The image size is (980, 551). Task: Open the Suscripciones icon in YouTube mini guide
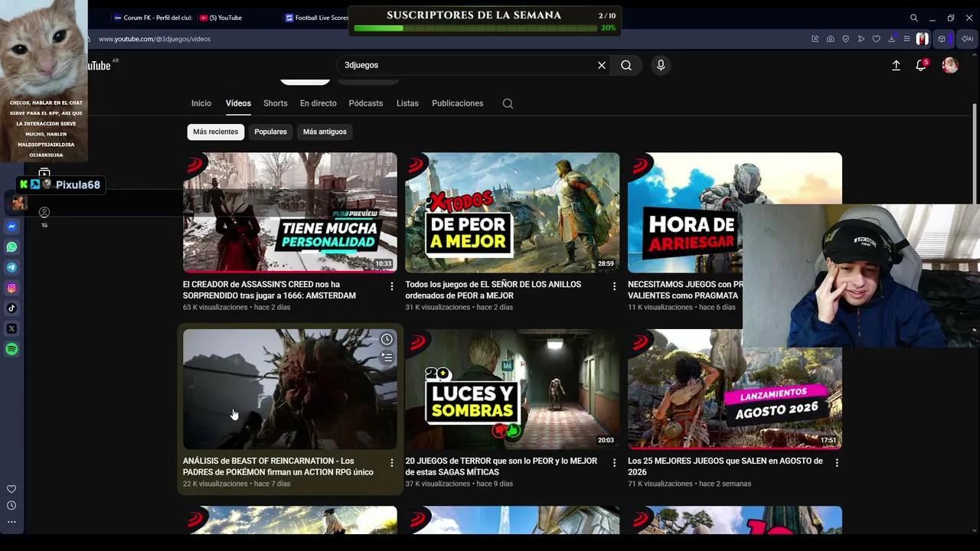click(x=44, y=174)
